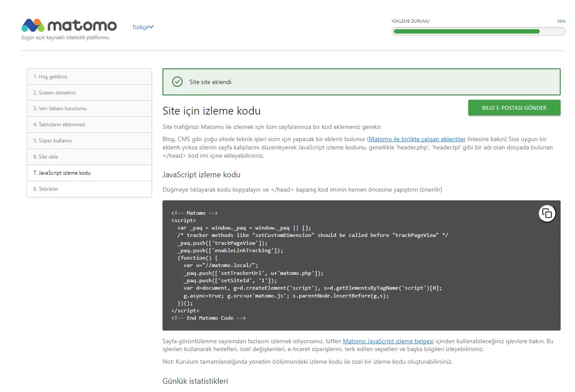This screenshot has width=575, height=392.
Task: Click the <!-- End Matomo Code --> comment line
Action: tap(209, 318)
